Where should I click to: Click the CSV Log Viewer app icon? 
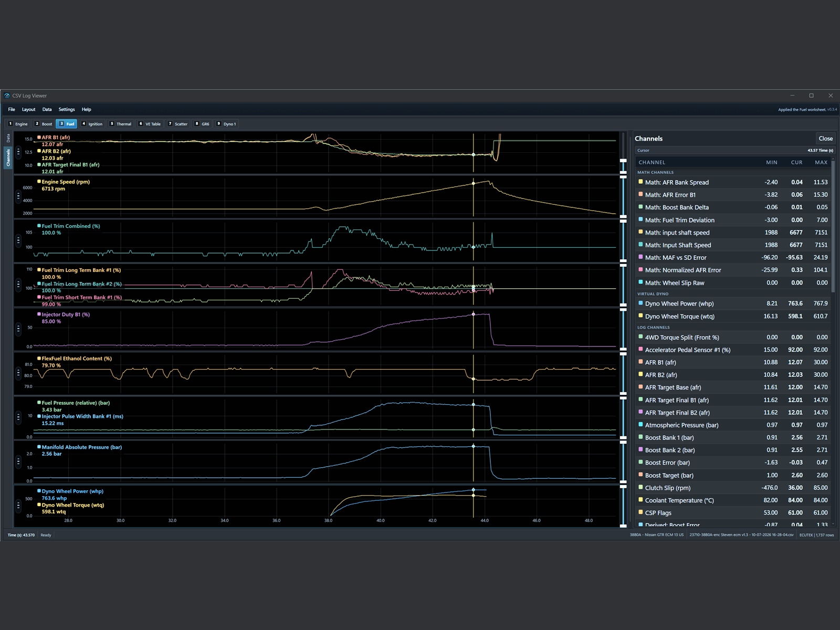click(x=7, y=96)
